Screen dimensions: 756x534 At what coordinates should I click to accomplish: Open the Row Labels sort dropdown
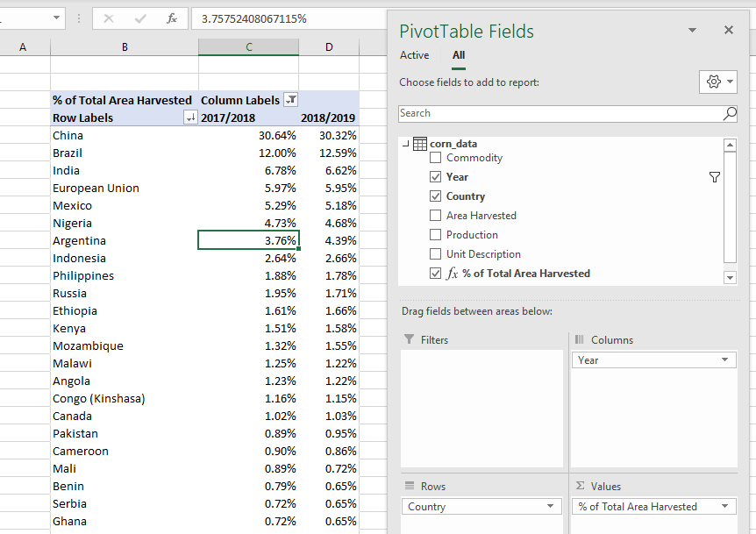coord(190,117)
